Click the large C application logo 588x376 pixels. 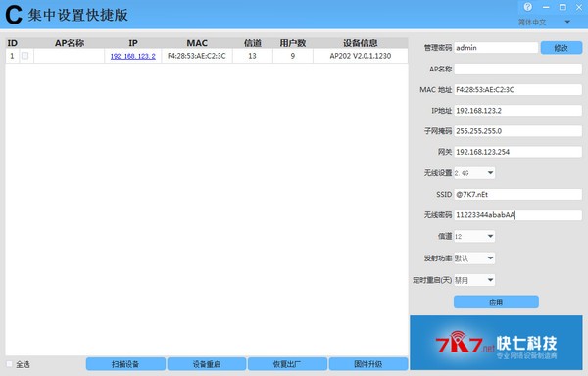[x=14, y=15]
